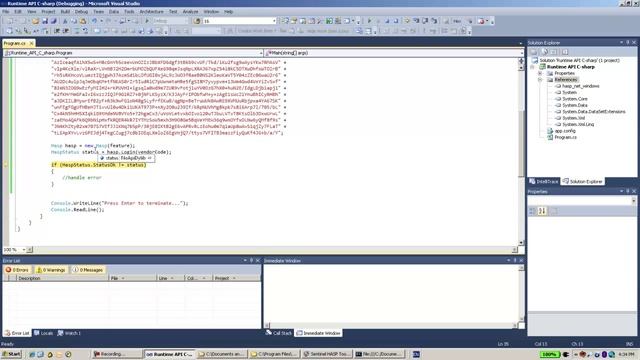Select System.Core reference in Solution Explorer
The height and width of the screenshot is (360, 640).
pos(575,99)
